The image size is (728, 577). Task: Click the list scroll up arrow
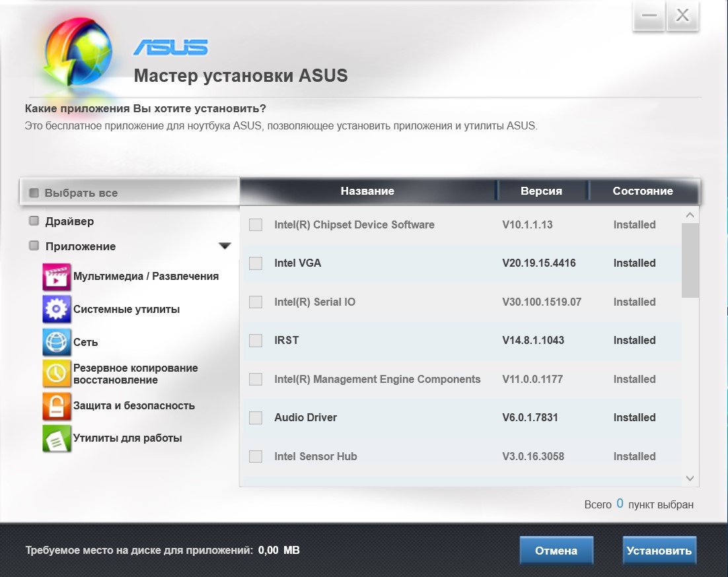(x=690, y=215)
